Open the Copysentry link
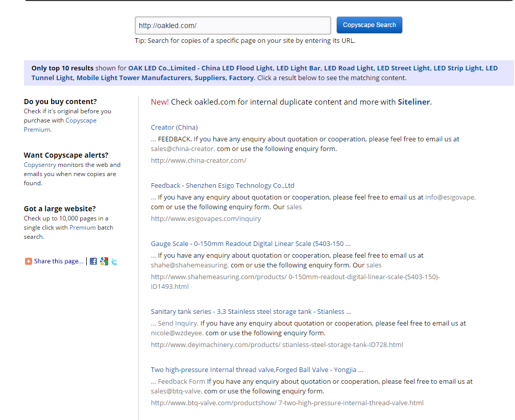515x420 pixels. tap(40, 164)
